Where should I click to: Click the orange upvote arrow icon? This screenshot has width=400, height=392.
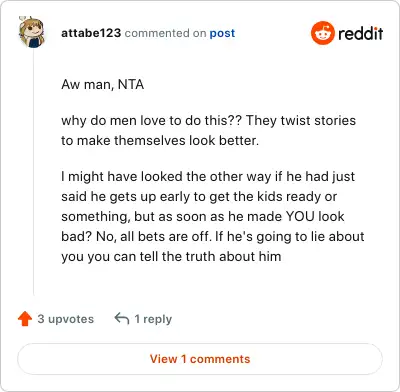coord(25,319)
